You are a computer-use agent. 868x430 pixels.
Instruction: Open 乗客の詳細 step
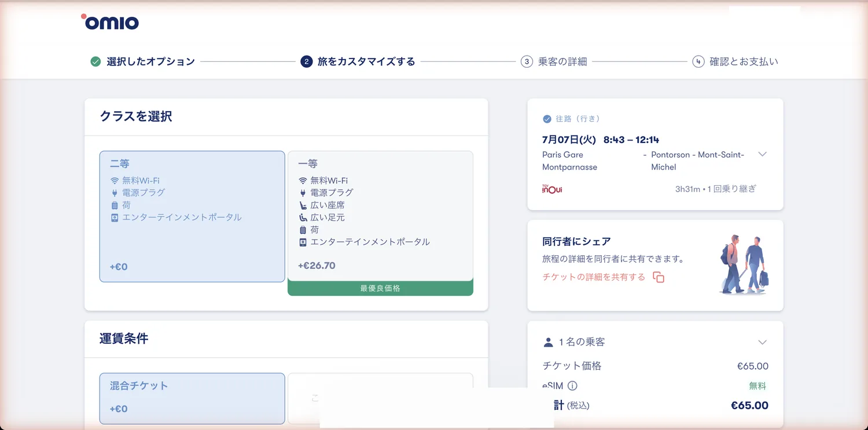click(x=562, y=61)
